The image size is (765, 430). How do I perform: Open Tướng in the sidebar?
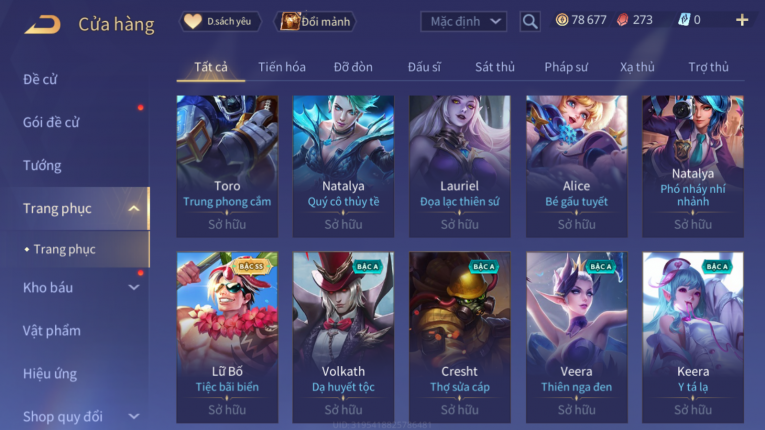[x=42, y=165]
